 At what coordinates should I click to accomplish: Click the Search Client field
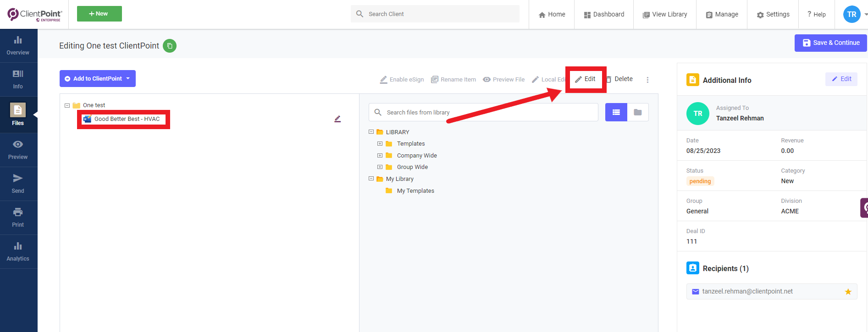[x=435, y=14]
